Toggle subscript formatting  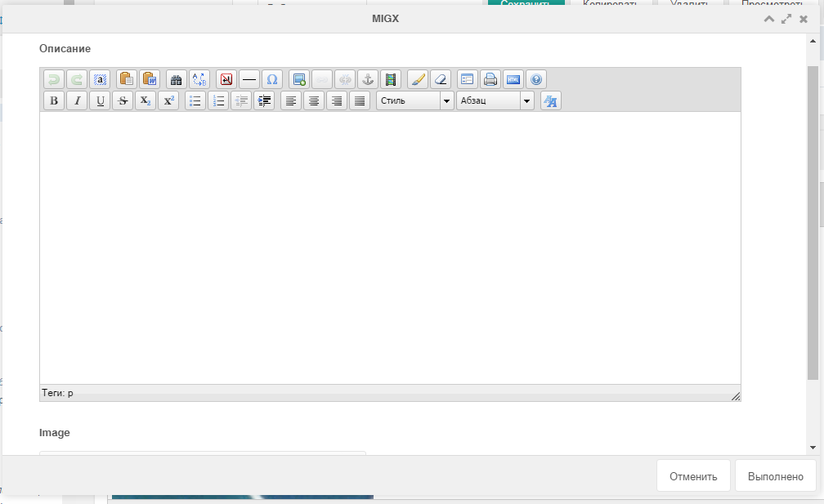pos(146,100)
